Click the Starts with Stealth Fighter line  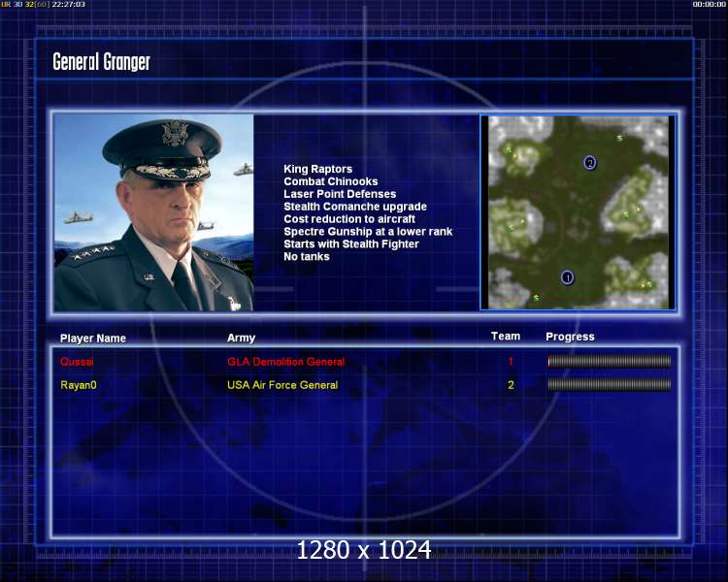(x=351, y=244)
